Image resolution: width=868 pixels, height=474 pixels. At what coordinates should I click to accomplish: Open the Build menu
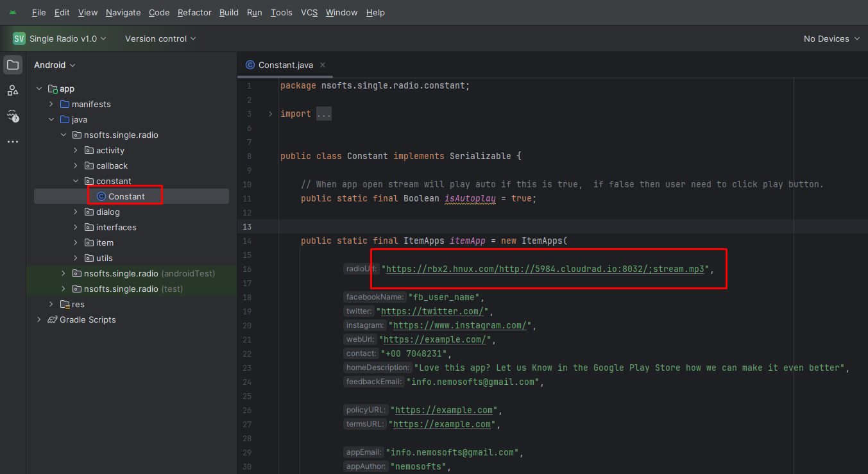229,13
